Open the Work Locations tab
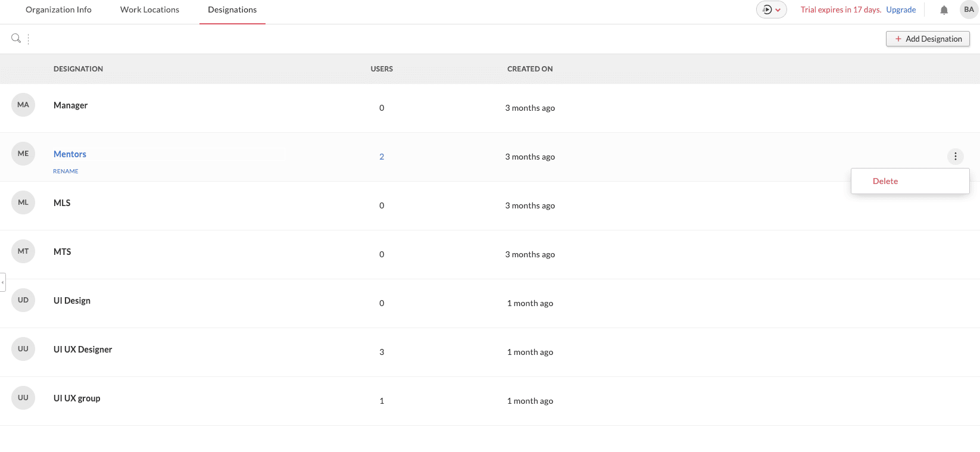980x452 pixels. tap(149, 10)
